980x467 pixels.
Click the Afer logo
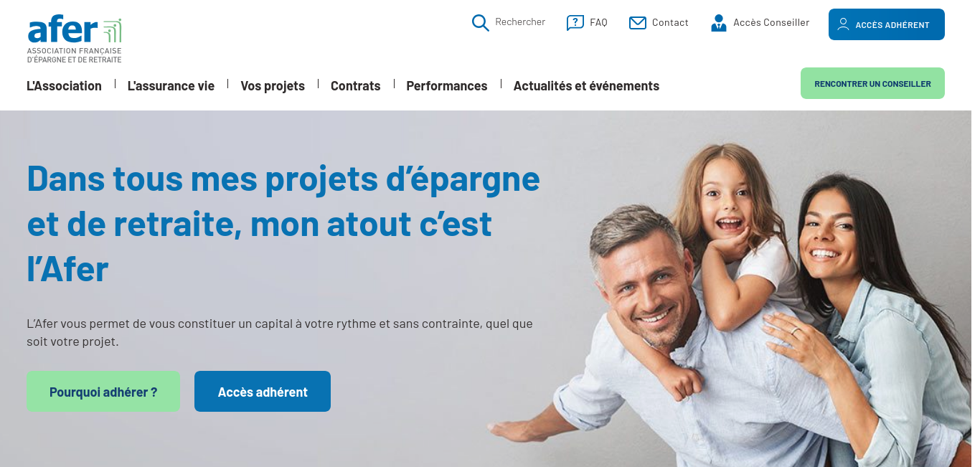point(75,39)
